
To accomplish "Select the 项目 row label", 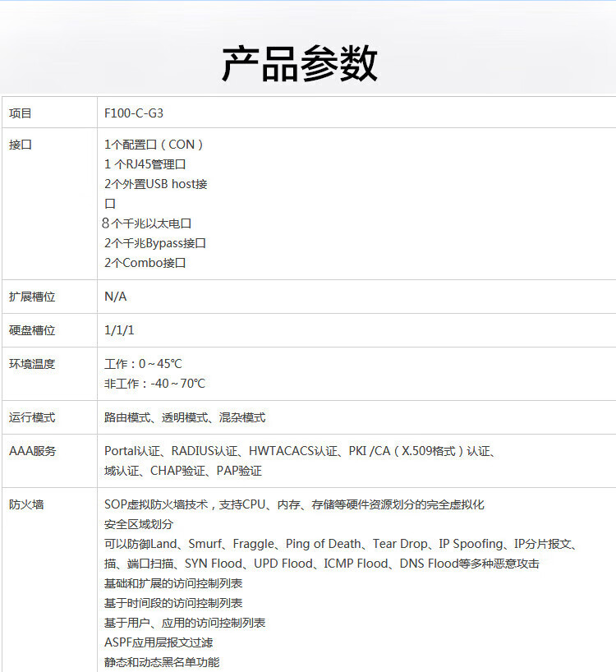I will (21, 113).
